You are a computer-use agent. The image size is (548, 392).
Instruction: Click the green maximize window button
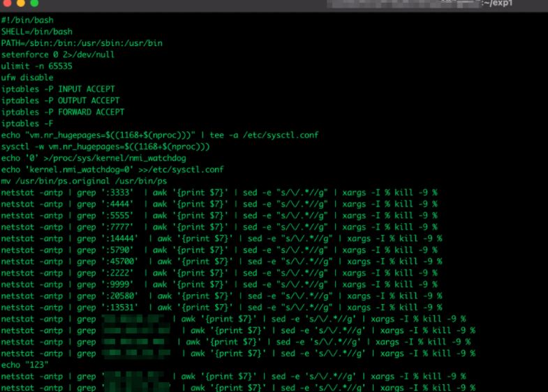click(34, 3)
